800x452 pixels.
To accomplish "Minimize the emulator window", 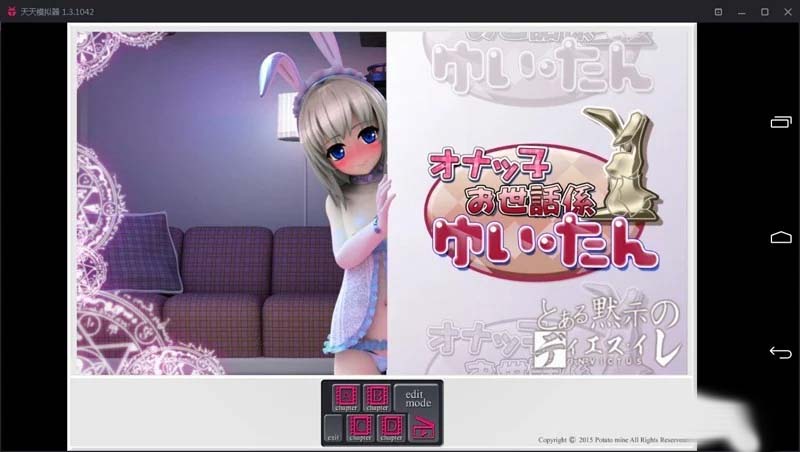I will (741, 12).
